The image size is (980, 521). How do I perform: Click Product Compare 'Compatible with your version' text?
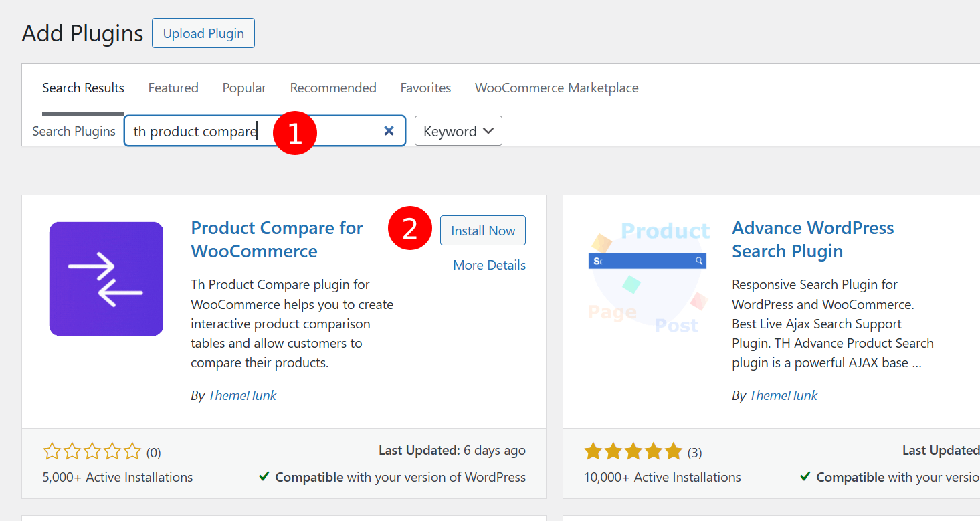pyautogui.click(x=392, y=477)
